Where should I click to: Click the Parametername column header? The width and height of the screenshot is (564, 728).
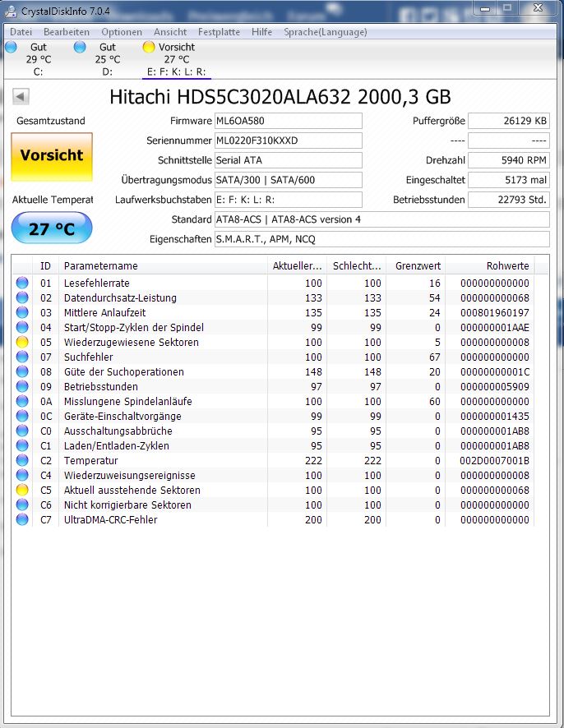163,266
